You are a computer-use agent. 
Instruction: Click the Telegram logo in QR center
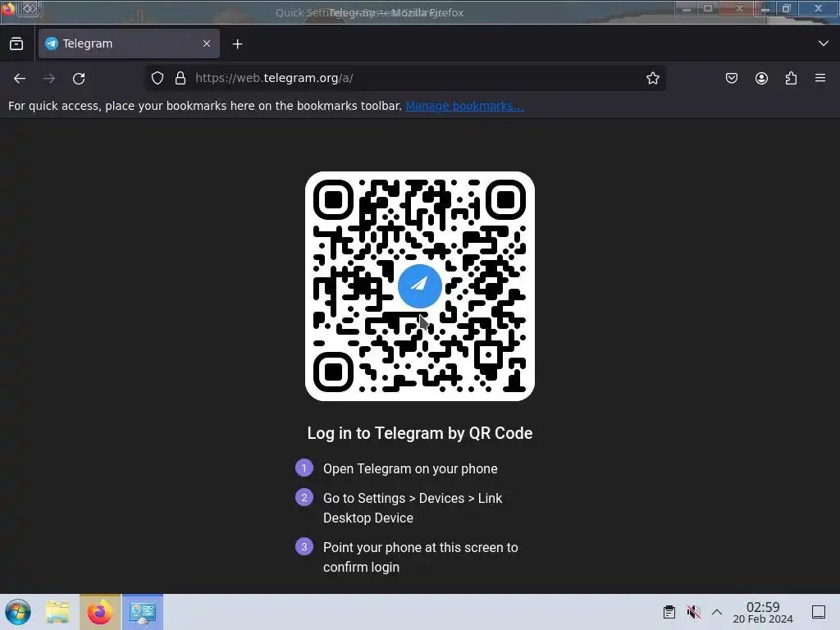click(x=420, y=286)
